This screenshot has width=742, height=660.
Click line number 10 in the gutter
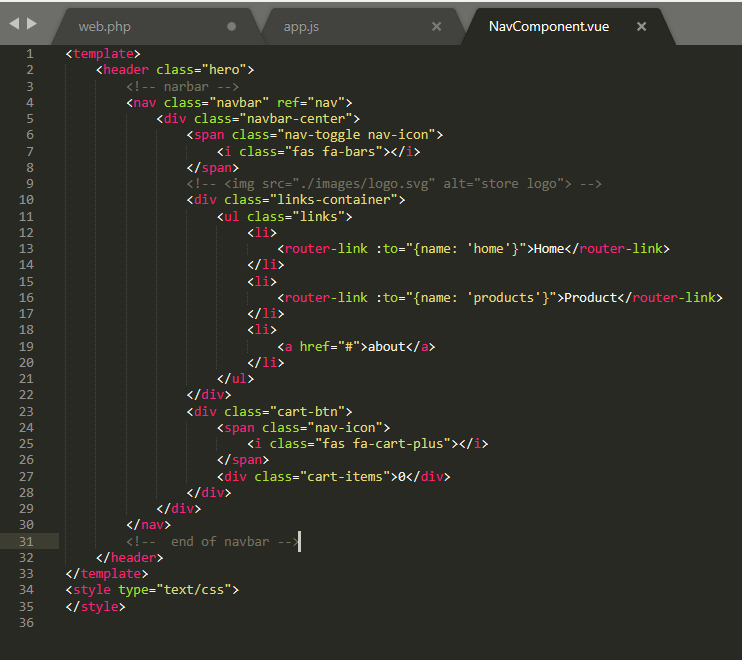26,200
